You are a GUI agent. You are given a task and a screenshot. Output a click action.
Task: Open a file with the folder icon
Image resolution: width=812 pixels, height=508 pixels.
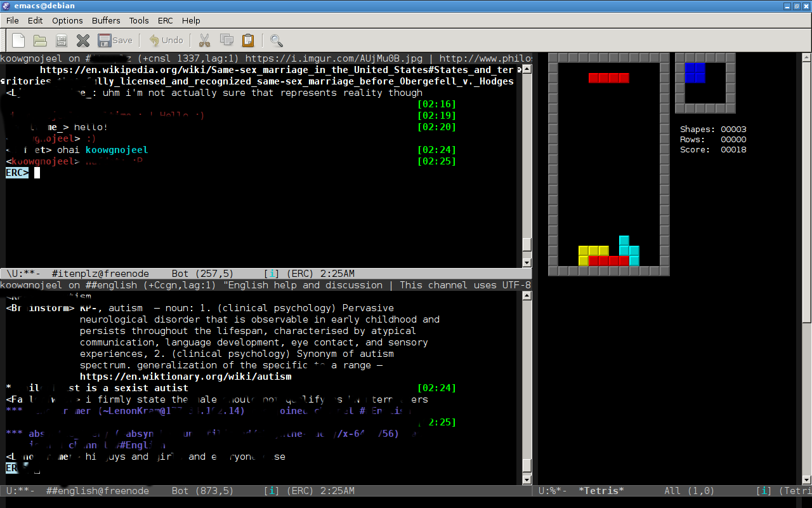point(40,41)
